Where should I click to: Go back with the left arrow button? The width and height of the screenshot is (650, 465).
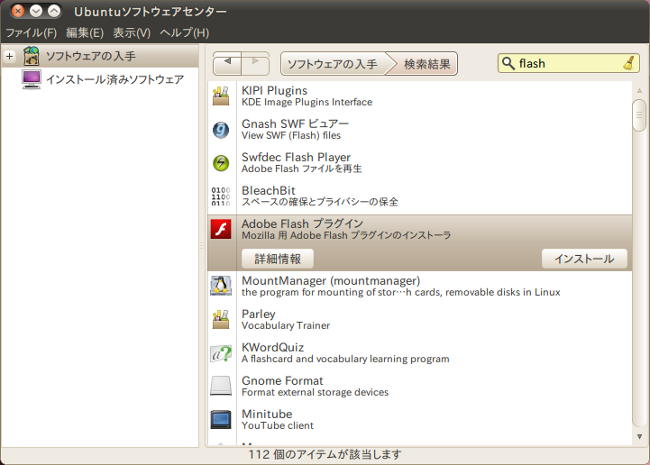pos(228,63)
